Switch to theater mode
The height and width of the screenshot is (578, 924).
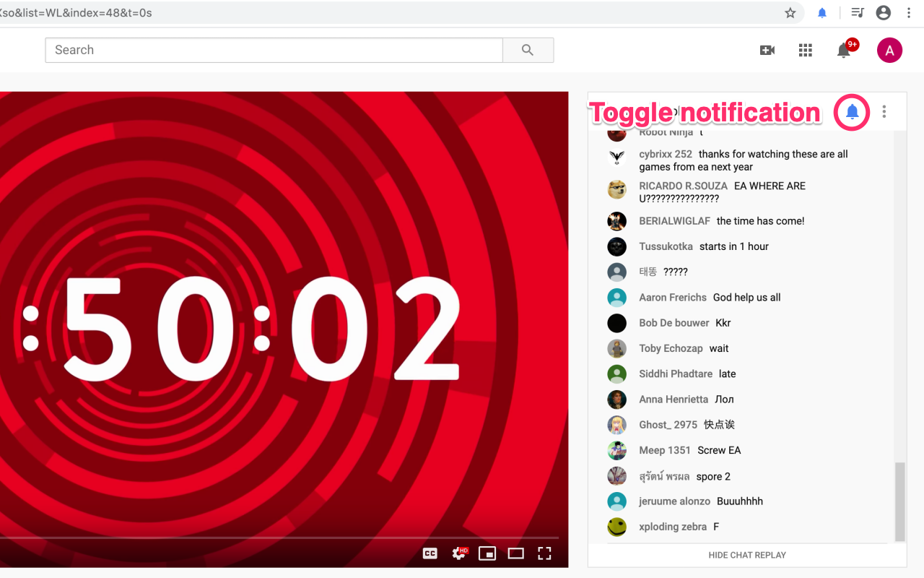pyautogui.click(x=515, y=553)
